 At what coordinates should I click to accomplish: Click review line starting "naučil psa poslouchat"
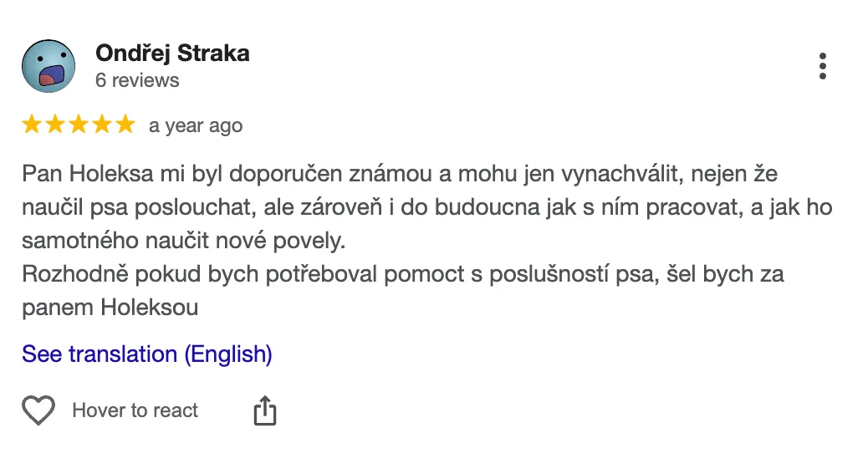coord(426,207)
